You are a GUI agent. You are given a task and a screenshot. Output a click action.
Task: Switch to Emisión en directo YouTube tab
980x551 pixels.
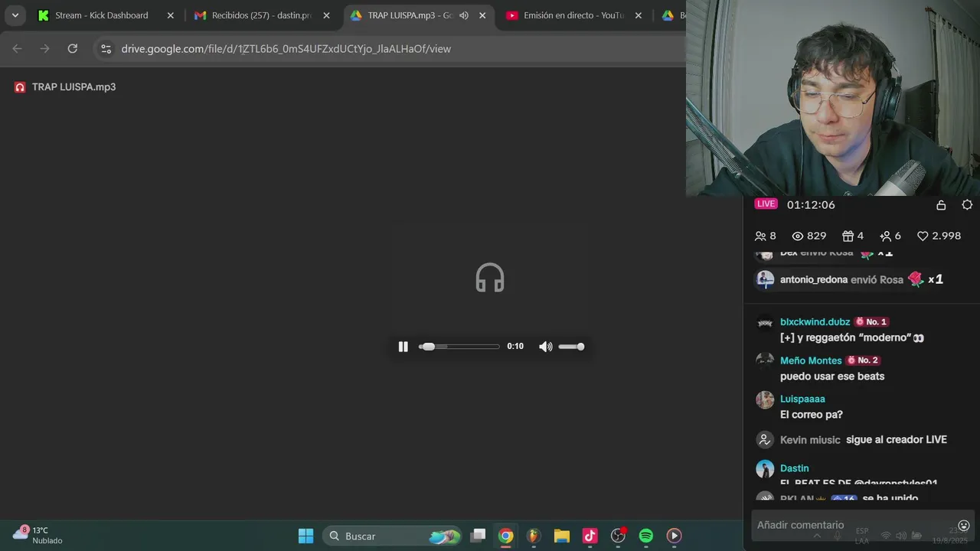574,15
